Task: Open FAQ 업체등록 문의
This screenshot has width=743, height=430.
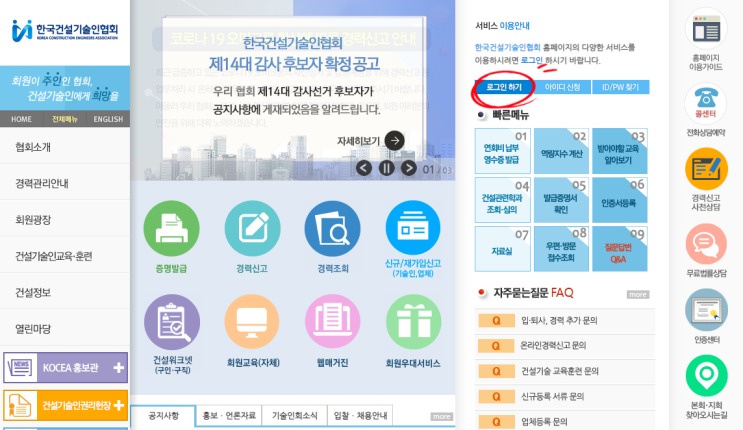Action: click(x=565, y=421)
